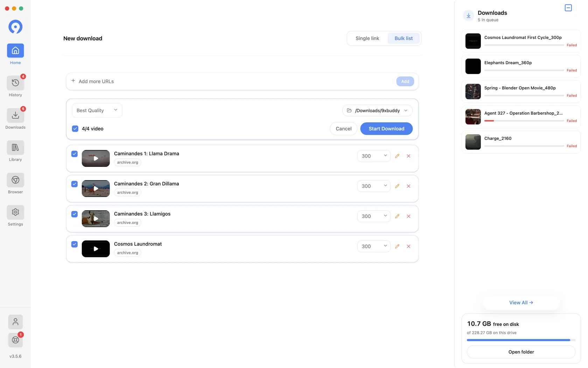Screen dimensions: 588x368
Task: Click the Cancel button
Action: (x=343, y=129)
